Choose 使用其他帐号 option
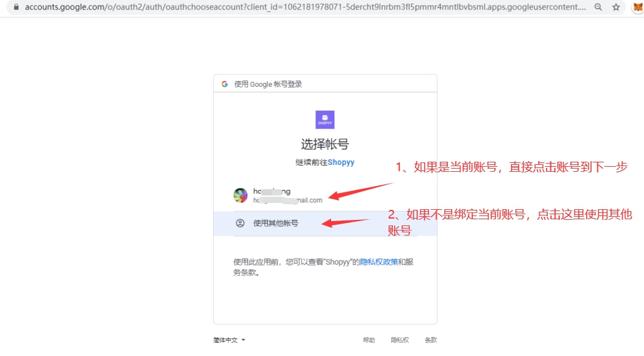The height and width of the screenshot is (356, 644). (275, 223)
